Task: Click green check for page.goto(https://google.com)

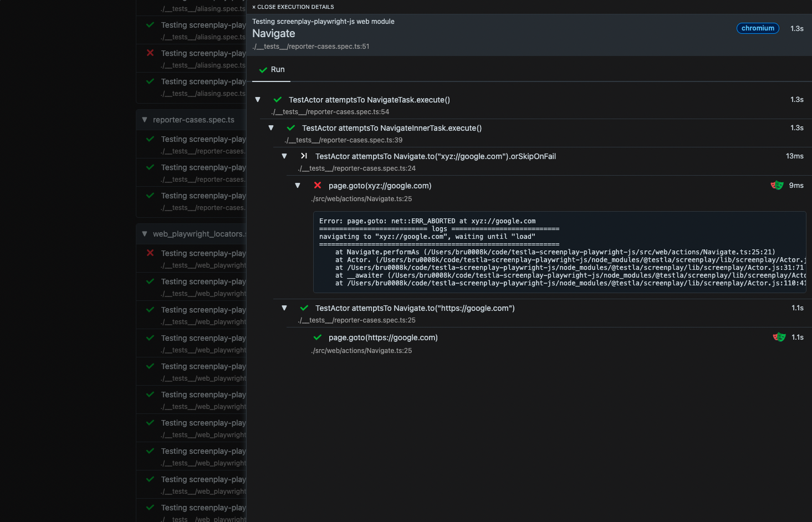Action: pos(318,337)
